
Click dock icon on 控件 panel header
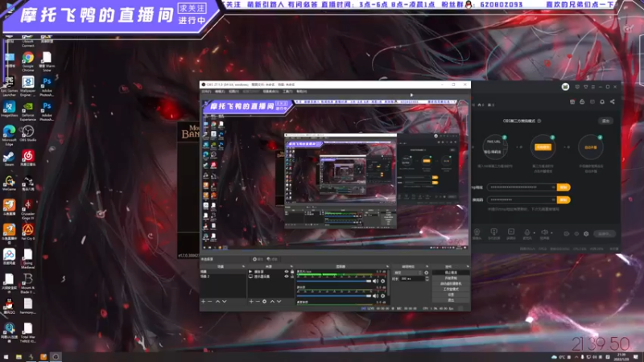468,266
